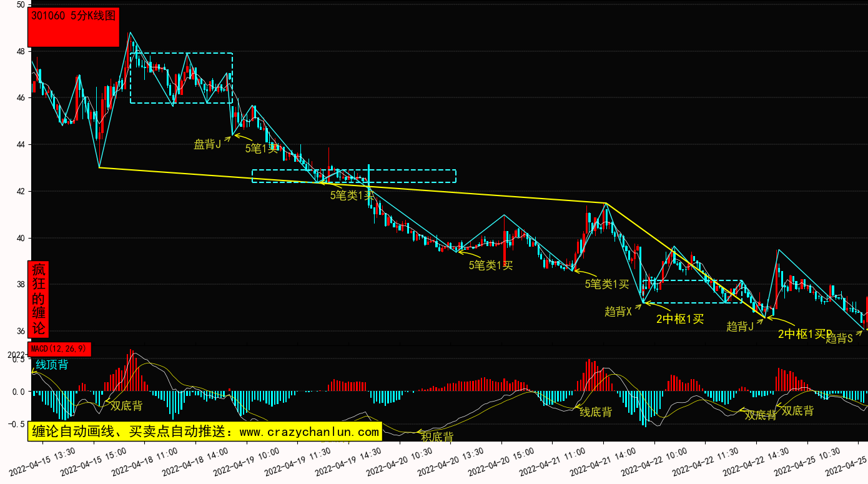Click the 趋背J signal marker
This screenshot has height=484, width=868.
[740, 326]
